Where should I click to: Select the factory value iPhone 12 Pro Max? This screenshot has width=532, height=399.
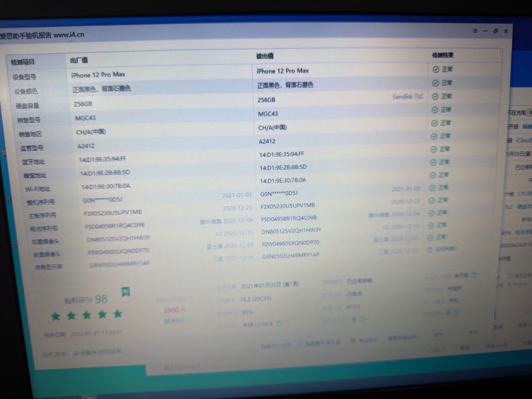pyautogui.click(x=98, y=74)
